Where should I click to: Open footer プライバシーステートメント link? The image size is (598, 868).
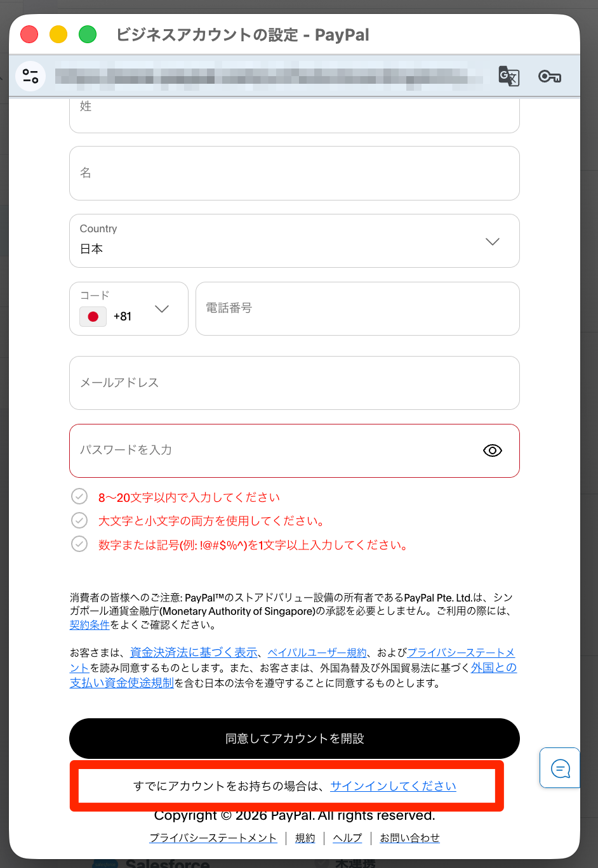point(213,838)
